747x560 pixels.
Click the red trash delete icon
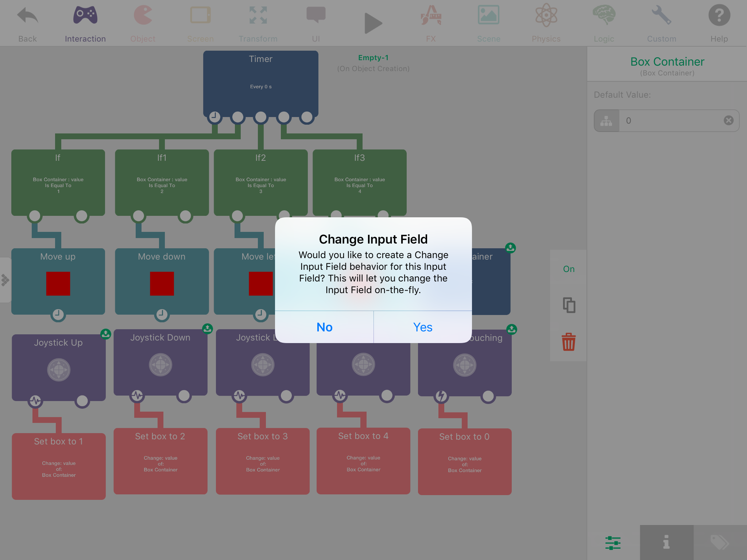point(568,342)
